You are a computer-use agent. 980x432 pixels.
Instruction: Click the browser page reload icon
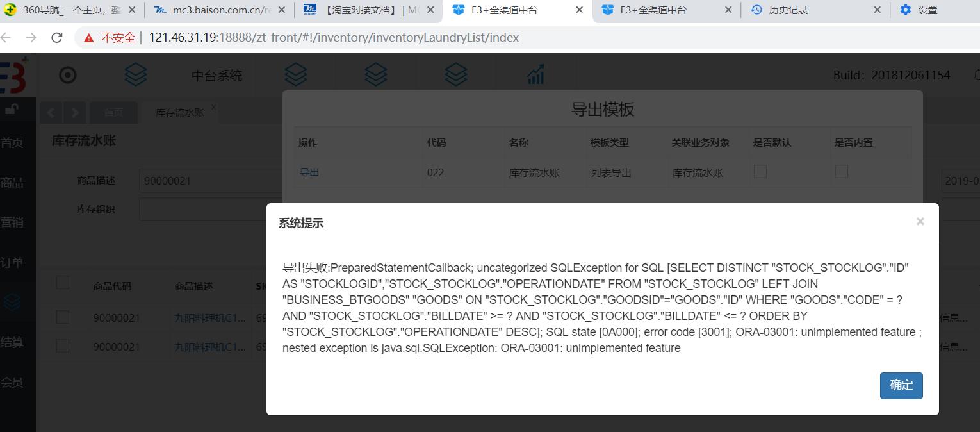(x=56, y=37)
